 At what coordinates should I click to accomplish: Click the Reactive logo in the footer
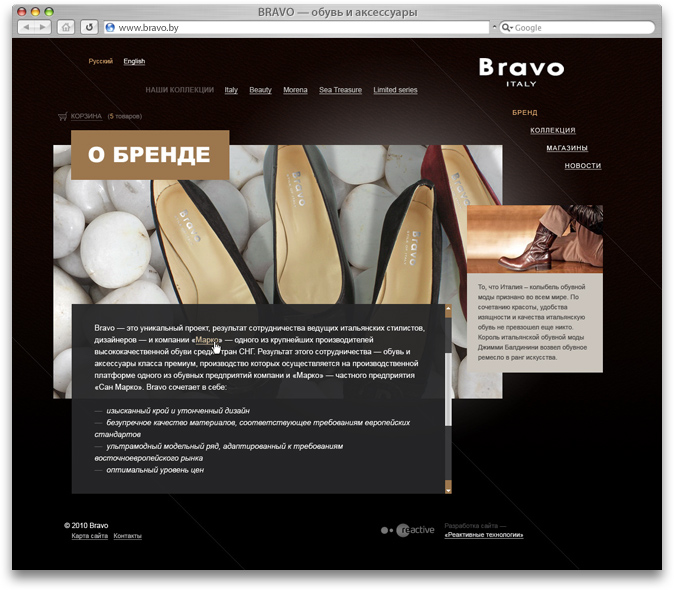click(x=408, y=530)
